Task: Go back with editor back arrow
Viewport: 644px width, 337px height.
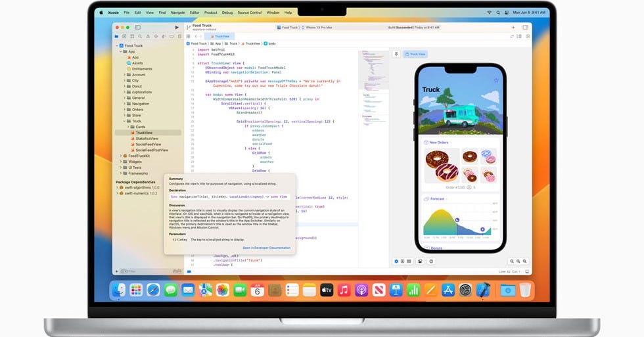Action: (x=196, y=37)
